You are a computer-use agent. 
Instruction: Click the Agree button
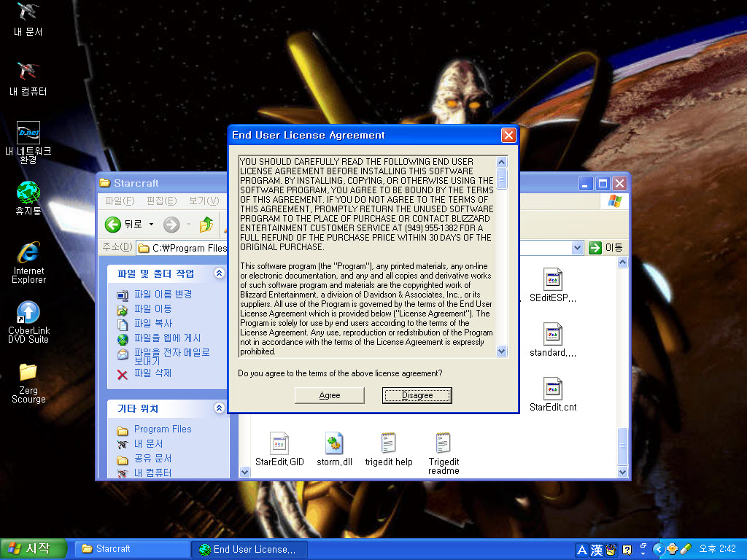[x=329, y=395]
